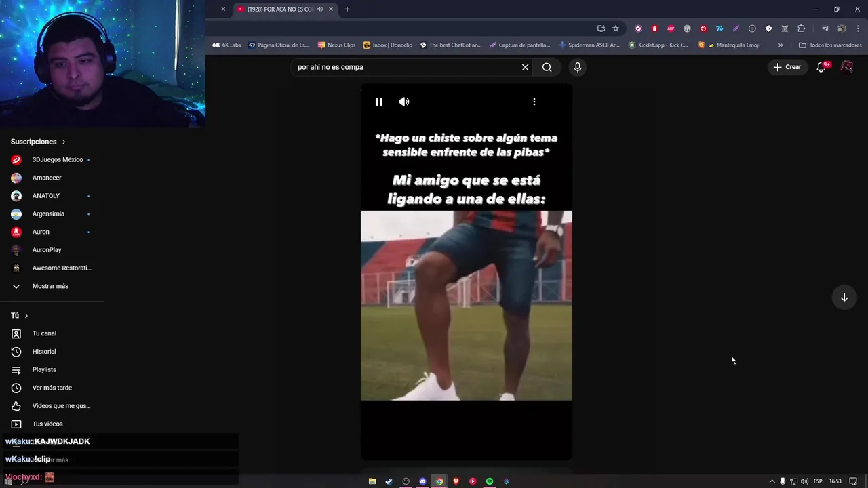This screenshot has width=868, height=488.
Task: Open Chrome profile avatar
Action: (842, 28)
